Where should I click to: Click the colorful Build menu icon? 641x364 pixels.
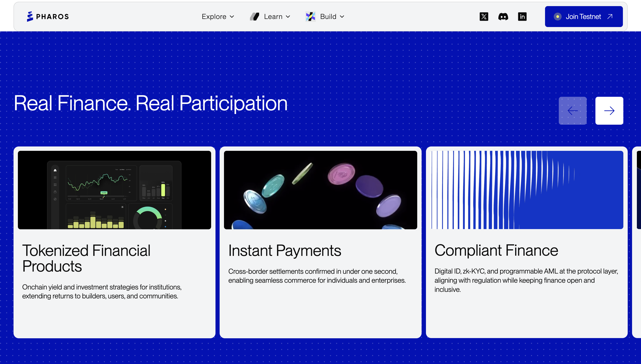pos(310,17)
